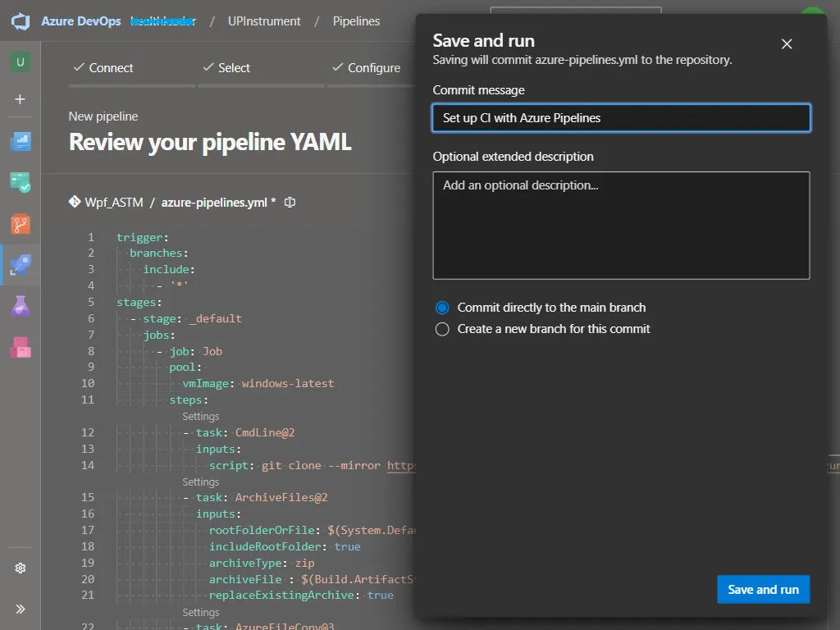
Task: Open Settings above the AzureFileCopy task
Action: coord(200,612)
